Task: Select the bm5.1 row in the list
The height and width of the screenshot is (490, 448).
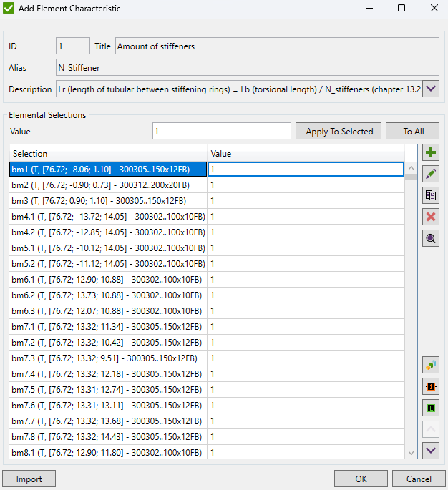Action: pos(107,248)
